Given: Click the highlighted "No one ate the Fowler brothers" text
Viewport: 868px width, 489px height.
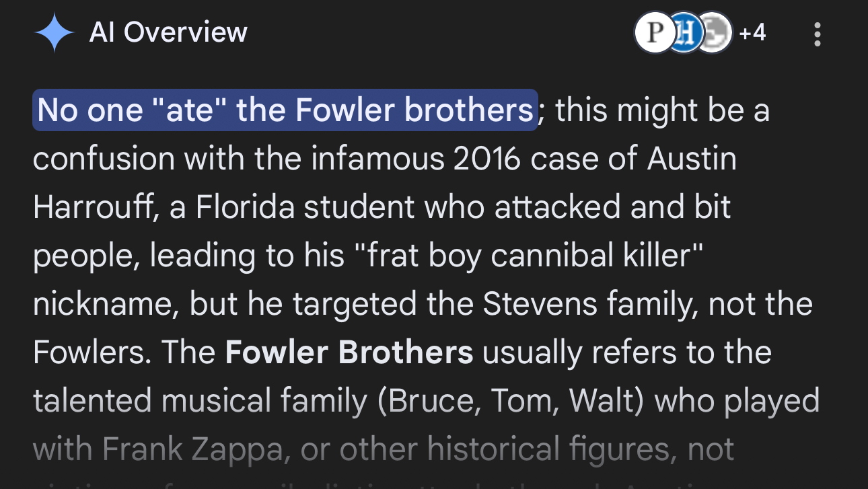Looking at the screenshot, I should 285,110.
